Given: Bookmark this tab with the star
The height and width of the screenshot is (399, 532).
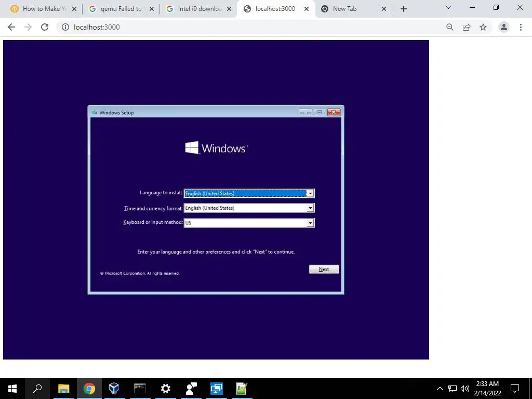Looking at the screenshot, I should [x=483, y=27].
